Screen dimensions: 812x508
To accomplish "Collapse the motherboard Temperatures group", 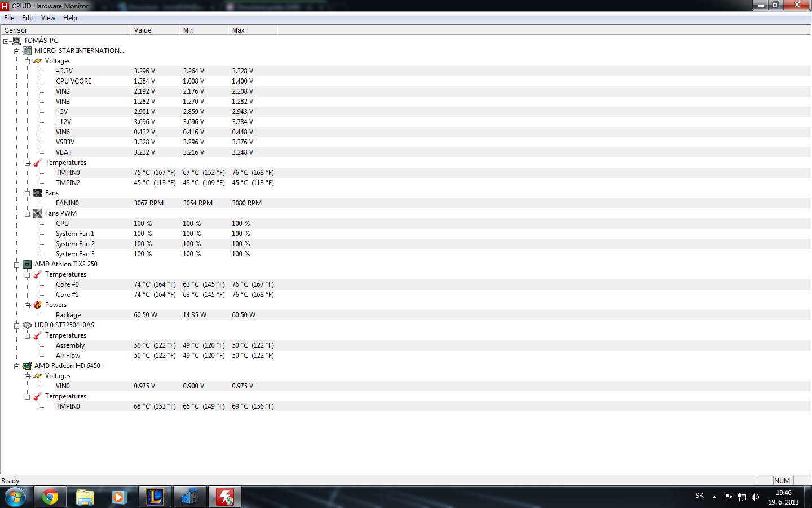I will coord(28,163).
